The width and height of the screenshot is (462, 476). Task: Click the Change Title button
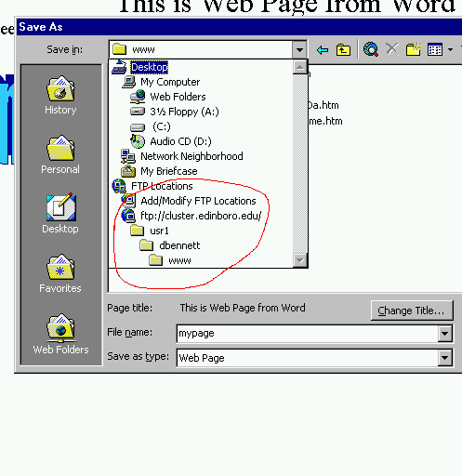pyautogui.click(x=412, y=311)
